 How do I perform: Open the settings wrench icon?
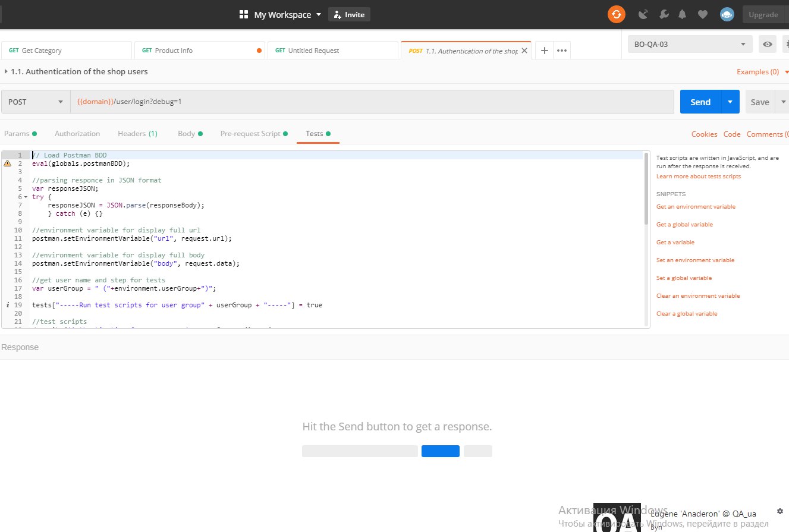coord(664,15)
